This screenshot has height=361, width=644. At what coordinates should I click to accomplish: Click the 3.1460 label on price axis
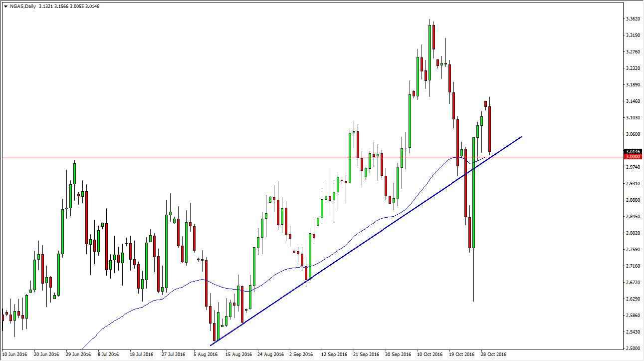coord(633,101)
